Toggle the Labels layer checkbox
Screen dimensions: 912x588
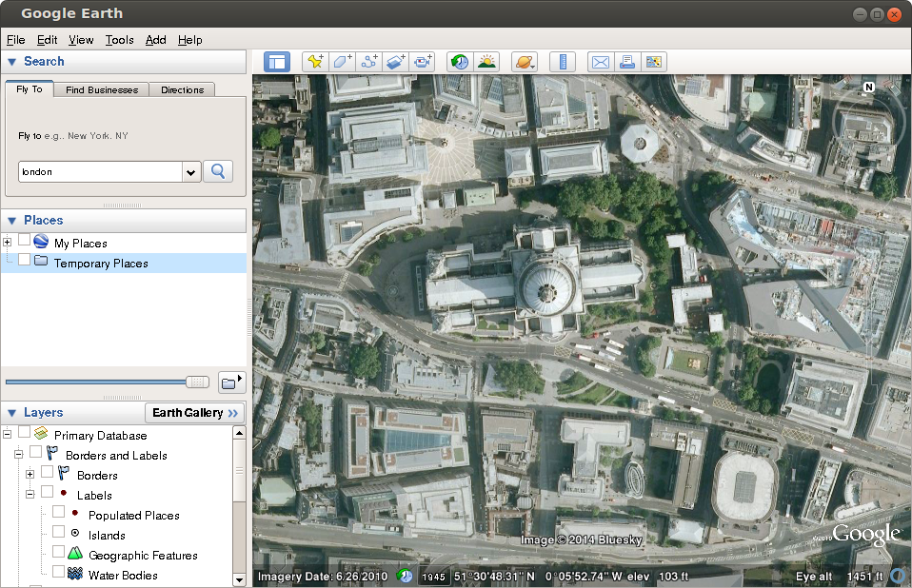(47, 492)
